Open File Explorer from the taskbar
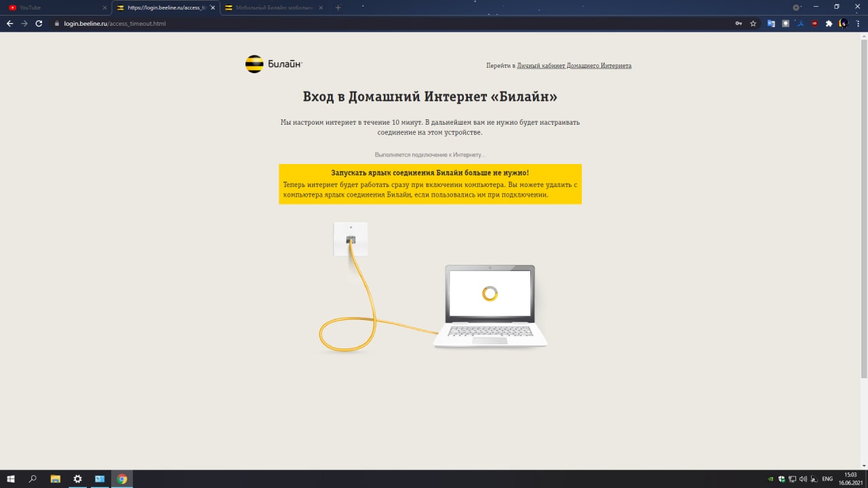Viewport: 868px width, 488px height. tap(56, 479)
